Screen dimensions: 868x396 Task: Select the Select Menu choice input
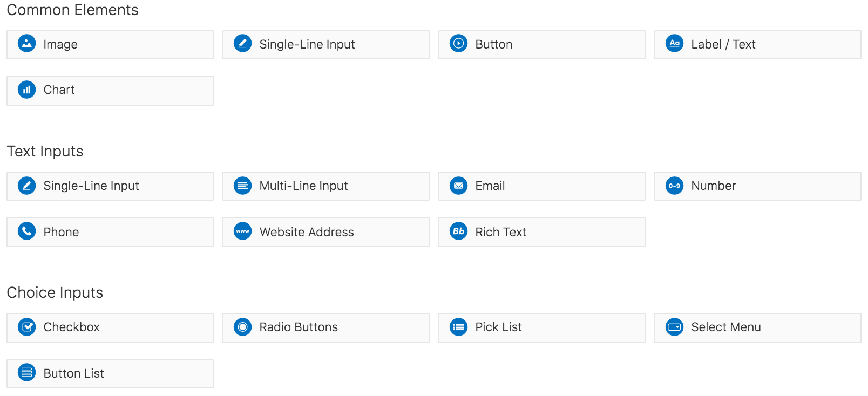[x=757, y=327]
